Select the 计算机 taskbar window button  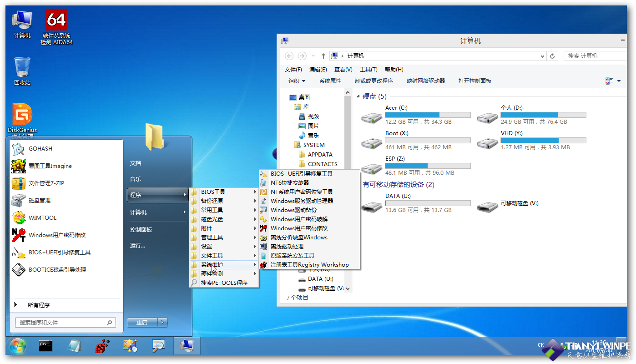click(187, 346)
